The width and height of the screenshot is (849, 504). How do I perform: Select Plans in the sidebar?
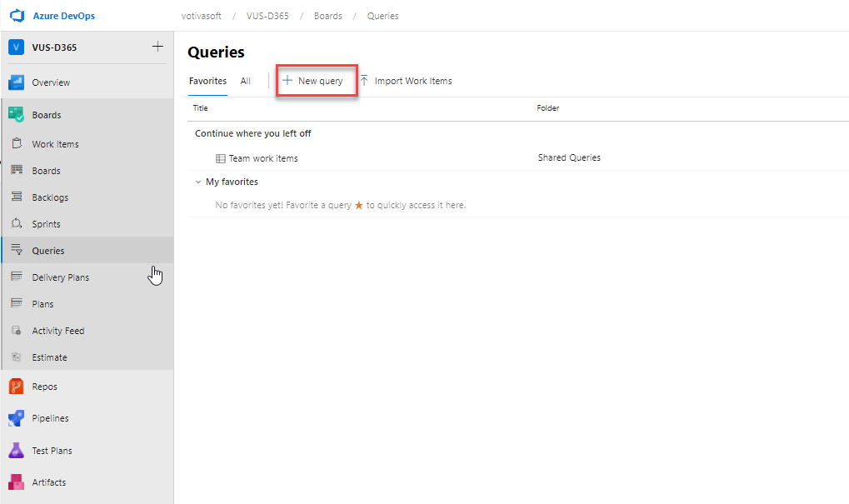tap(42, 304)
